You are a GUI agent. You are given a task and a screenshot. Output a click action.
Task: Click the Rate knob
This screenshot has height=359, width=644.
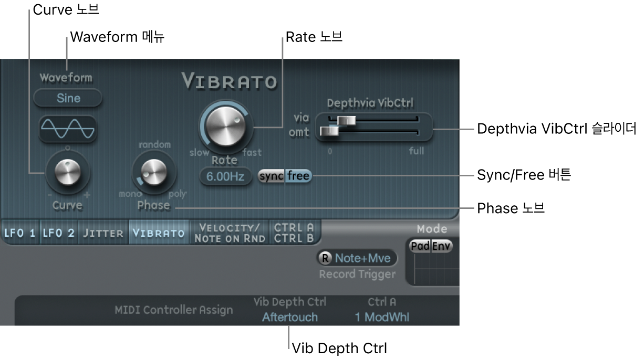[x=226, y=125]
